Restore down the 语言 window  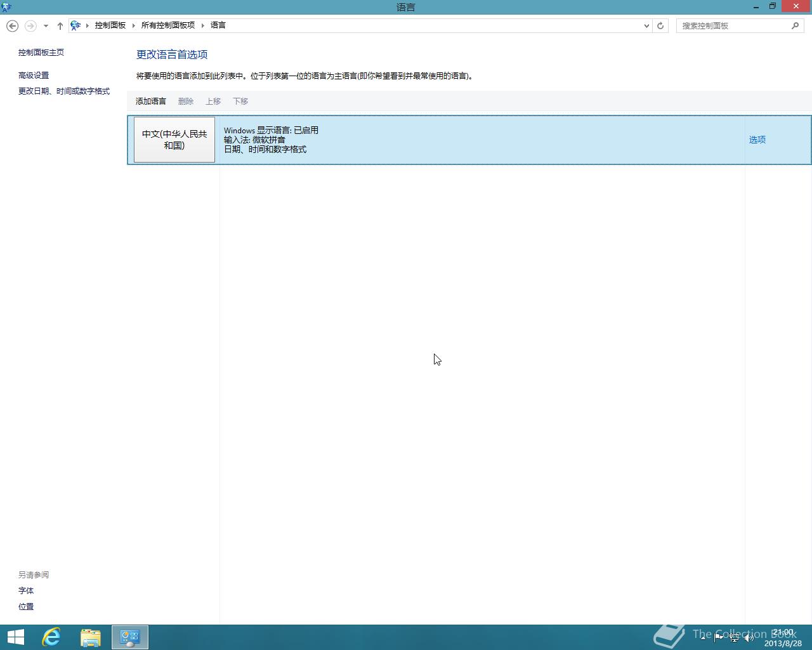coord(773,7)
